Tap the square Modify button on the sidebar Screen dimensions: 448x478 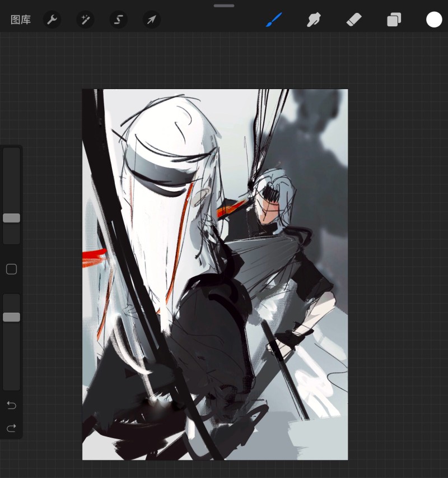click(x=12, y=269)
